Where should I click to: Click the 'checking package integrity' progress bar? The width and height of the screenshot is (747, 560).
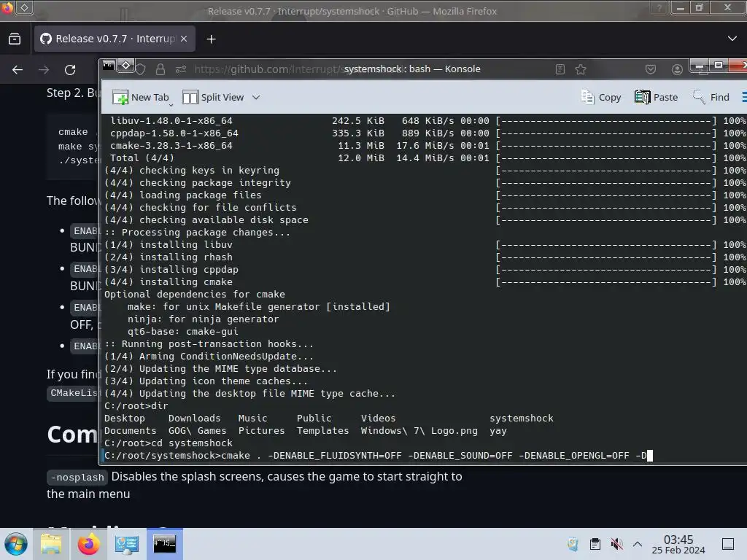[606, 183]
